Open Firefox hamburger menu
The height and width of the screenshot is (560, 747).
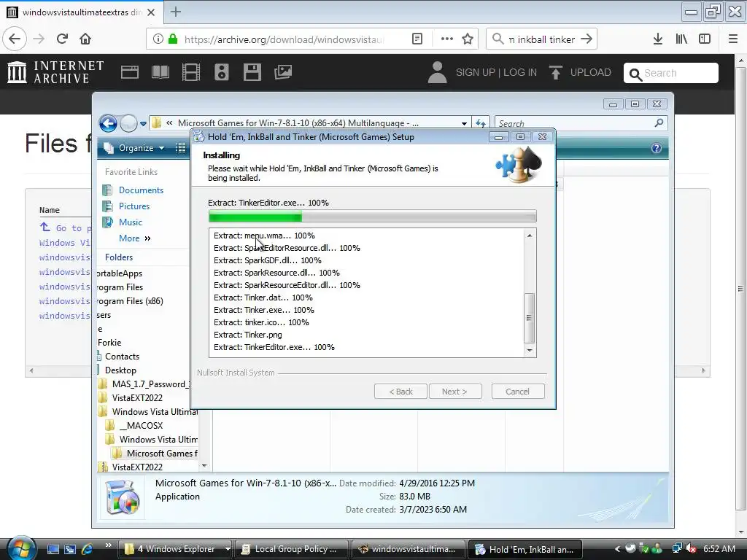[x=733, y=39]
